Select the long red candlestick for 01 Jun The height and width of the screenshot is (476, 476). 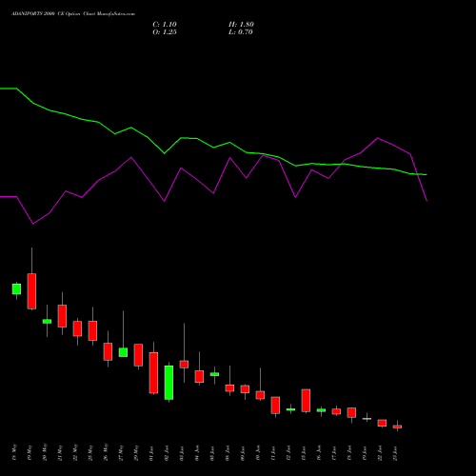[153, 373]
